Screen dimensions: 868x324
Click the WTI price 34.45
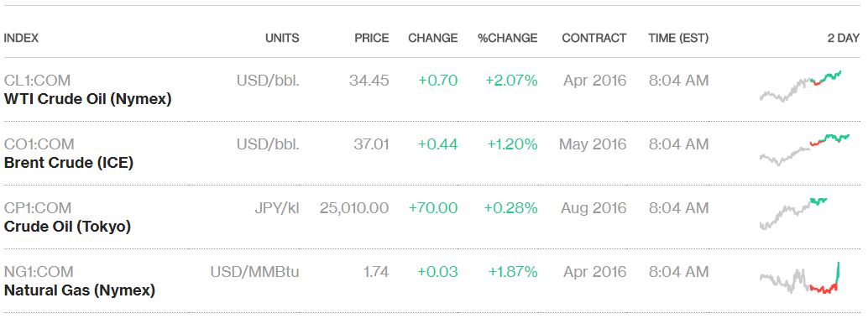[369, 81]
